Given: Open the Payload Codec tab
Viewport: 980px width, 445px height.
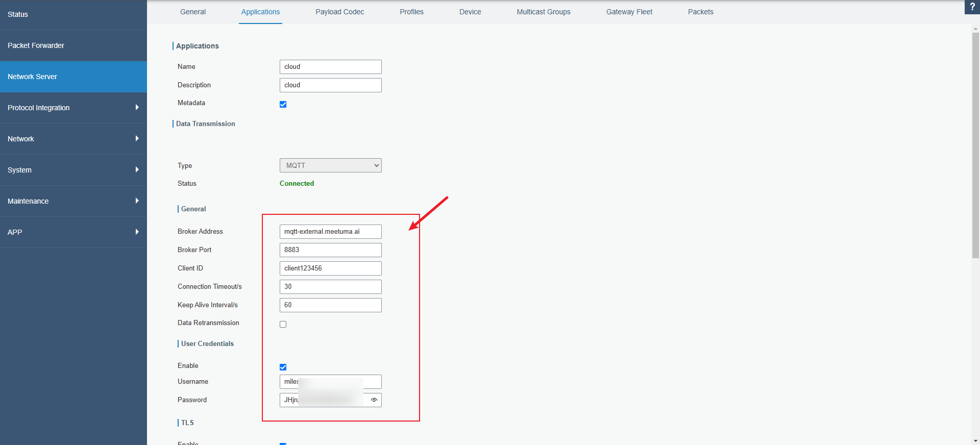Looking at the screenshot, I should tap(340, 12).
